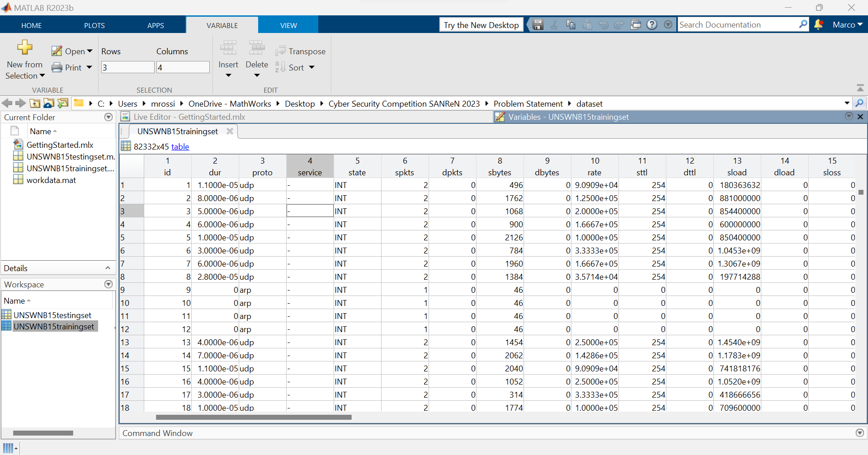Select the VARIABLE tab
This screenshot has height=455, width=868.
click(x=222, y=25)
